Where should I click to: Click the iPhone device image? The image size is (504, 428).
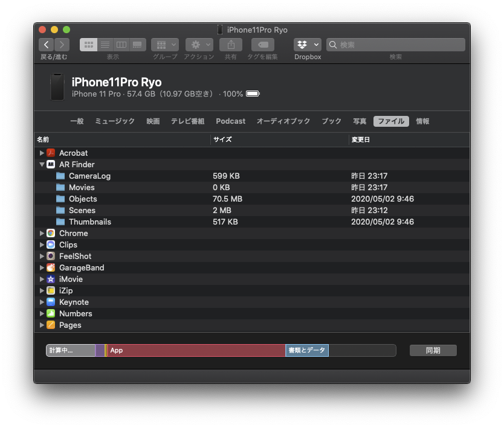(57, 87)
